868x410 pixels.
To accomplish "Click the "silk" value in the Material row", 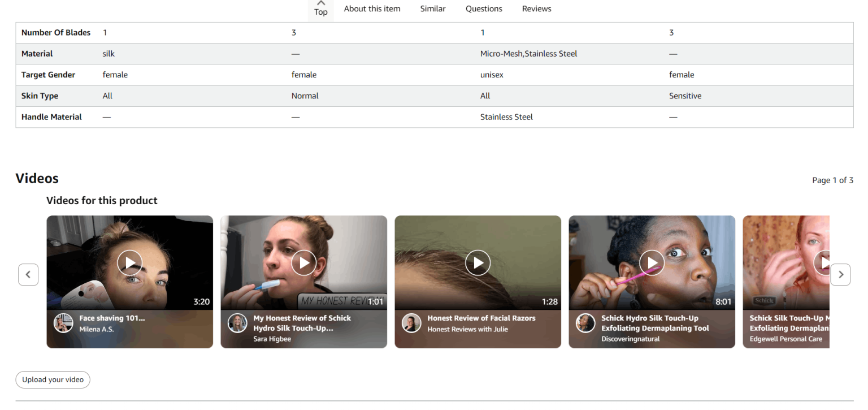I will 108,54.
